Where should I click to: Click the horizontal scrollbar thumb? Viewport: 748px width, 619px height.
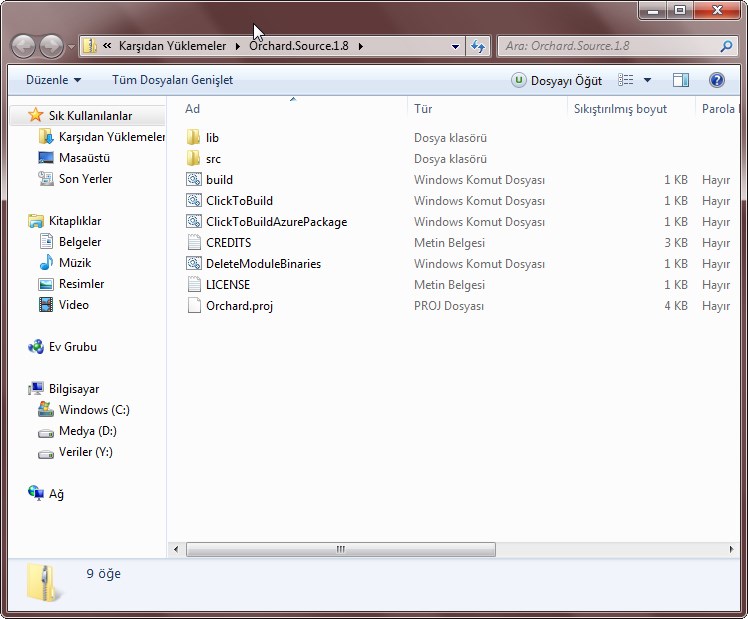[x=340, y=549]
